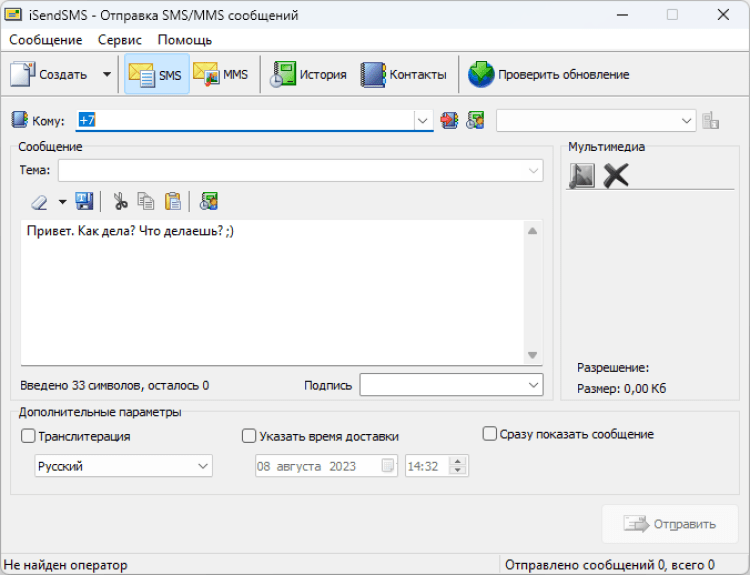This screenshot has width=750, height=575.
Task: Open the Кому recipient dropdown list
Action: [x=423, y=120]
